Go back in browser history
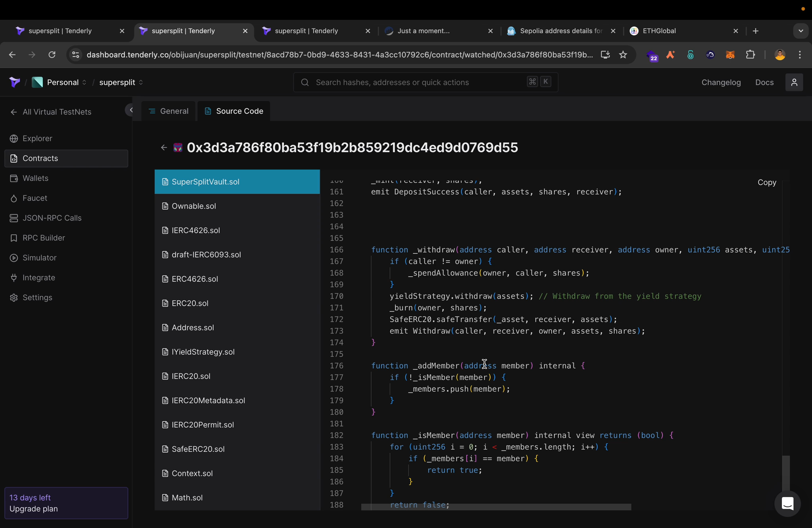 12,55
